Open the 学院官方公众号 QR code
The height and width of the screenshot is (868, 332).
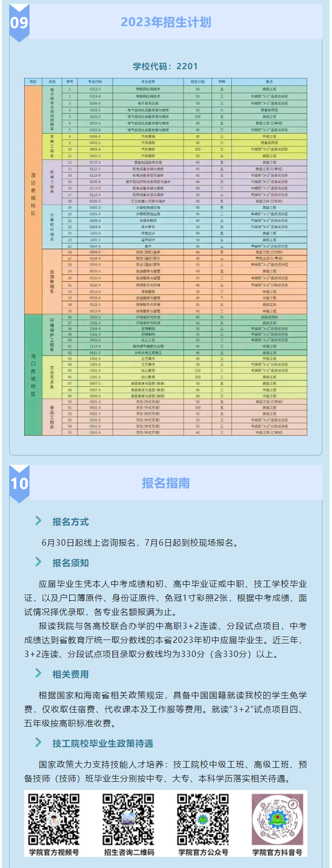(x=203, y=820)
